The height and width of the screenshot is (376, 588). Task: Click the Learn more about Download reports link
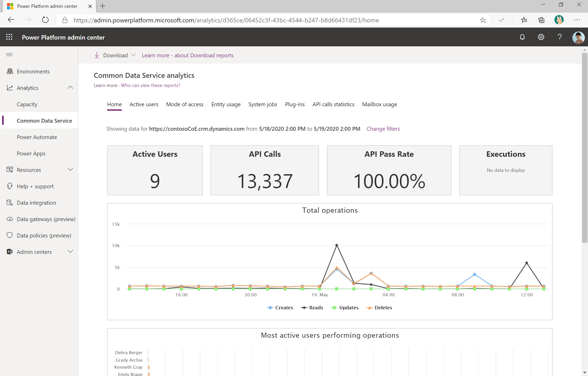pos(188,55)
